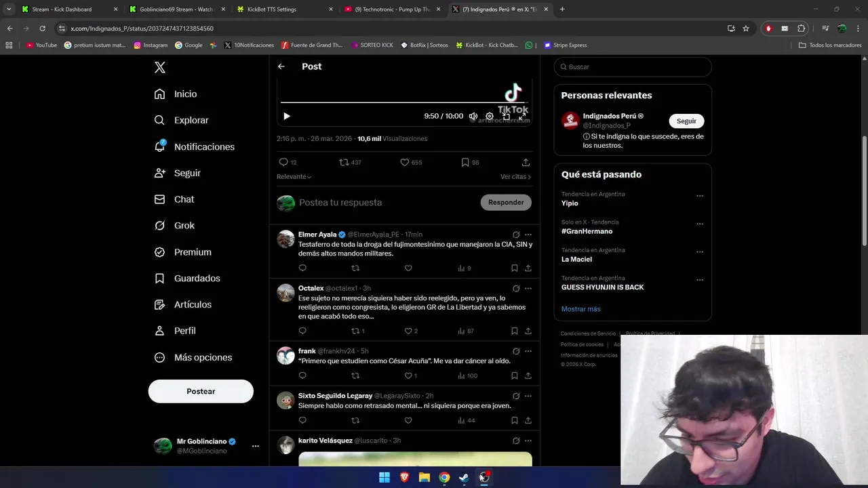Open Instagram bookmark
Screen dimensions: 868x488
(x=151, y=45)
